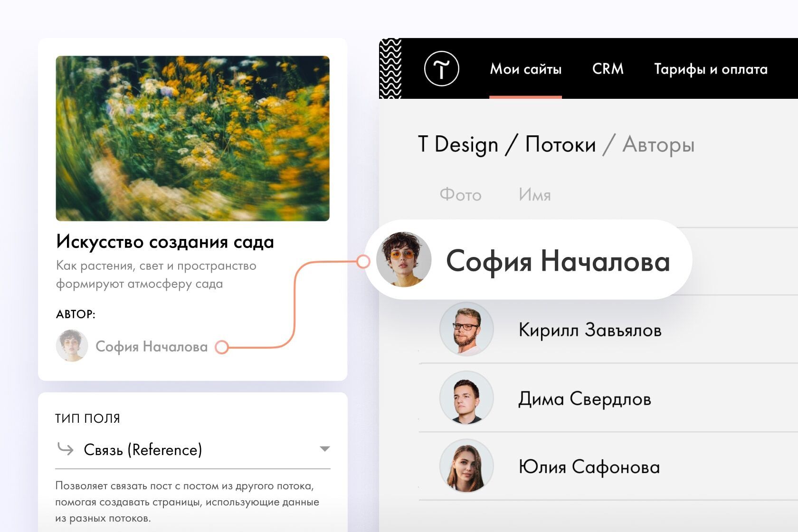The width and height of the screenshot is (798, 532).
Task: Select the Юлия Сафонова row name
Action: click(x=589, y=467)
